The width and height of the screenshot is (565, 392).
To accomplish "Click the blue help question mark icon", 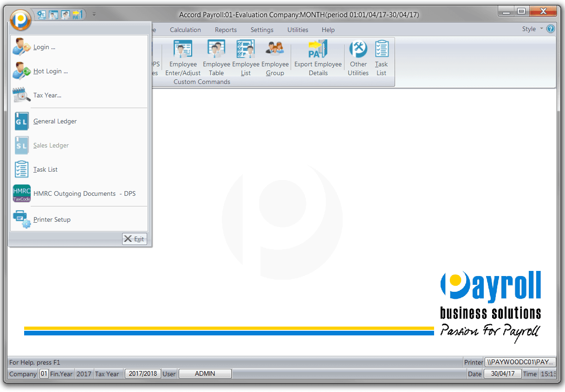I will click(x=551, y=29).
